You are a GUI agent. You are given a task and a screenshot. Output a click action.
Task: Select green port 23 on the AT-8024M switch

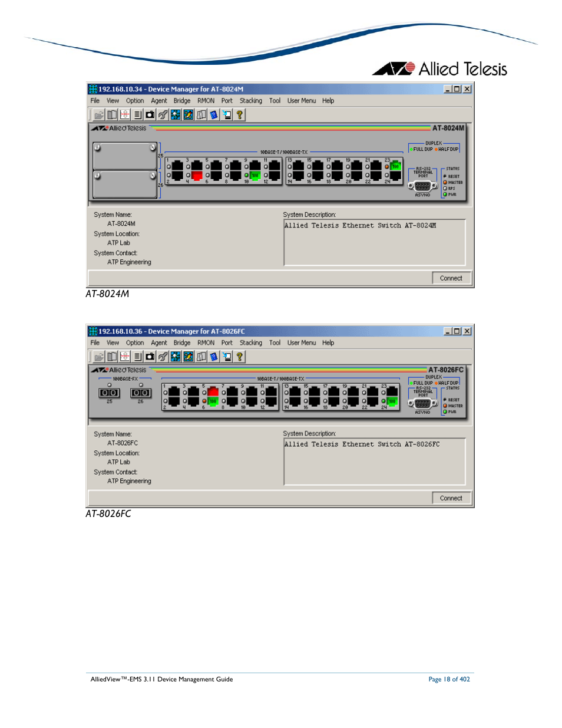point(395,166)
